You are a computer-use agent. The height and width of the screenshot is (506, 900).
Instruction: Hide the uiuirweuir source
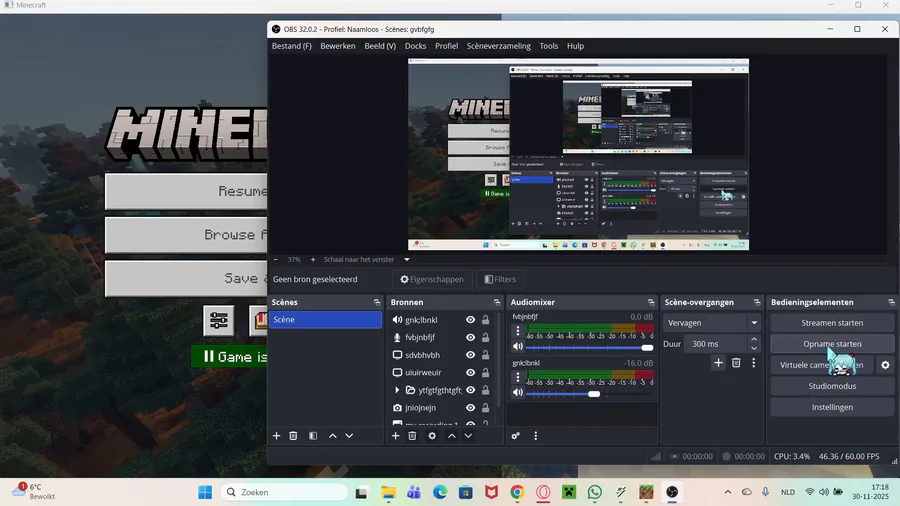click(471, 372)
